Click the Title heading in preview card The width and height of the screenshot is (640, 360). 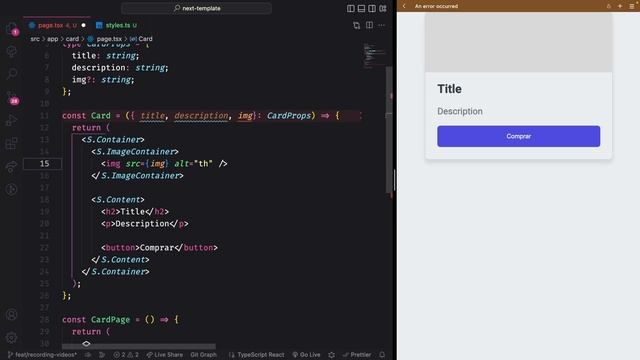449,89
